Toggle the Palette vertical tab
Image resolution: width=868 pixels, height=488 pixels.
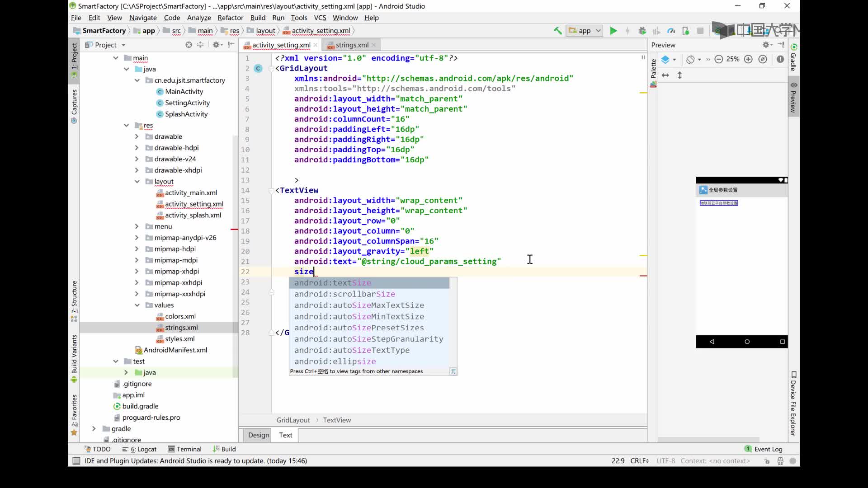pyautogui.click(x=653, y=72)
